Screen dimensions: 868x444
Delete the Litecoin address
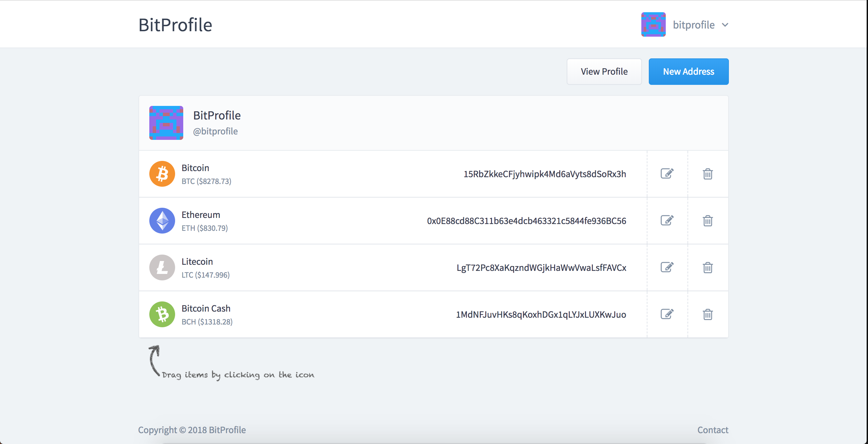(x=707, y=267)
